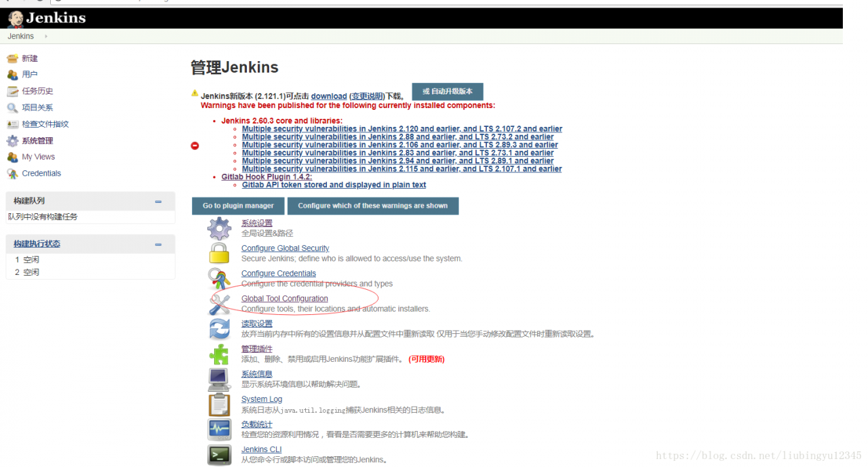Open the 新建 sidebar menu item
This screenshot has width=868, height=467.
30,58
